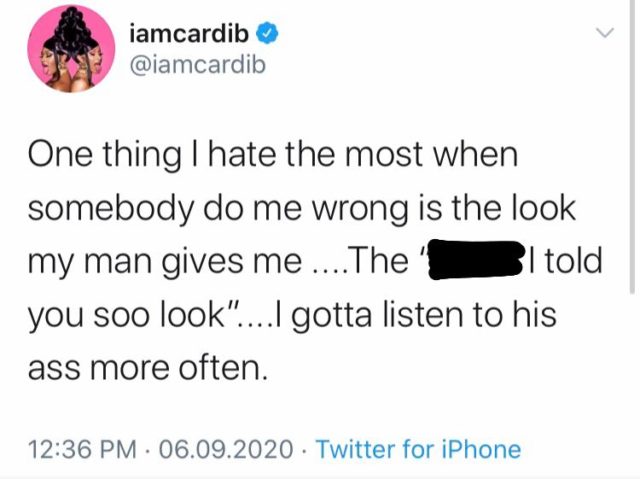Click the blue verified badge icon
The image size is (640, 479).
click(x=267, y=34)
